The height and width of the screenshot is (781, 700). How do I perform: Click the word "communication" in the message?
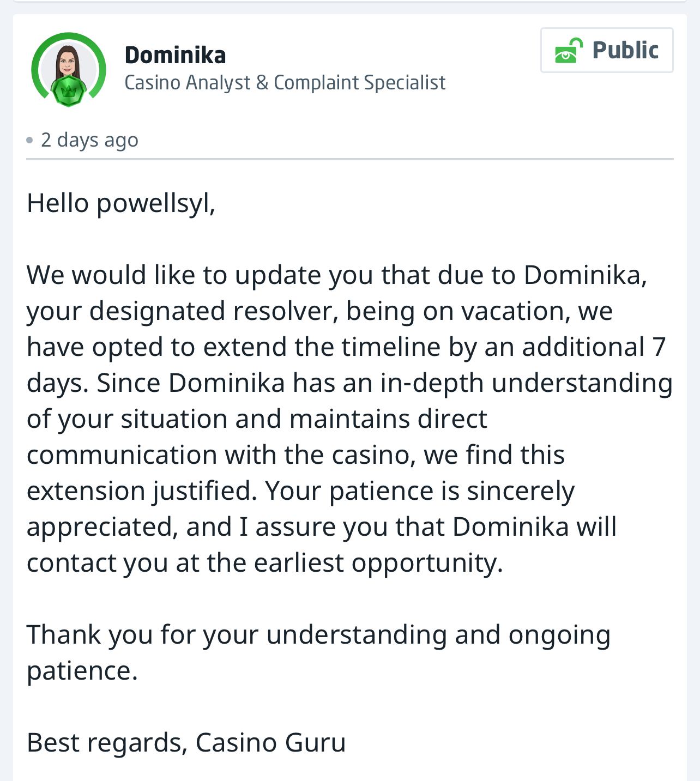pos(122,455)
